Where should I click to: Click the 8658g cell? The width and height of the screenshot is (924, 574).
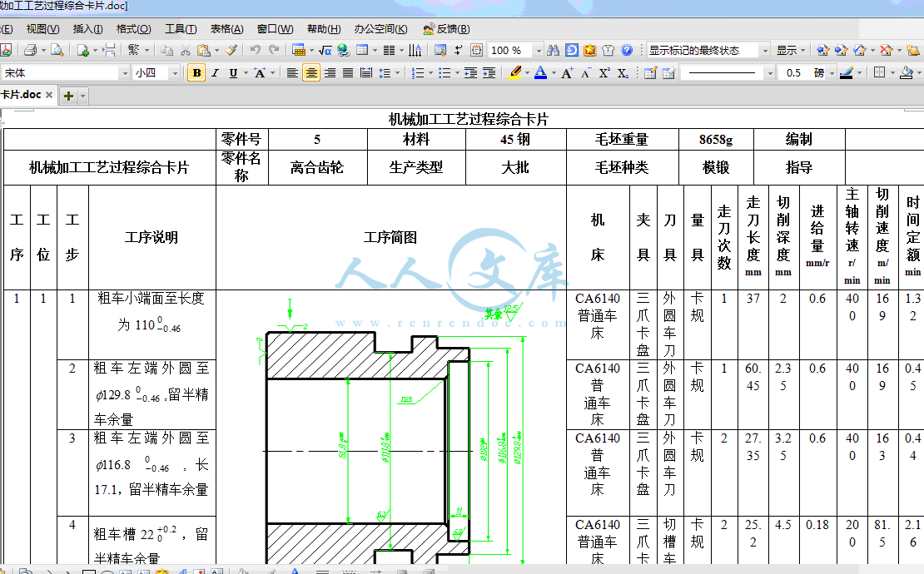click(x=716, y=140)
